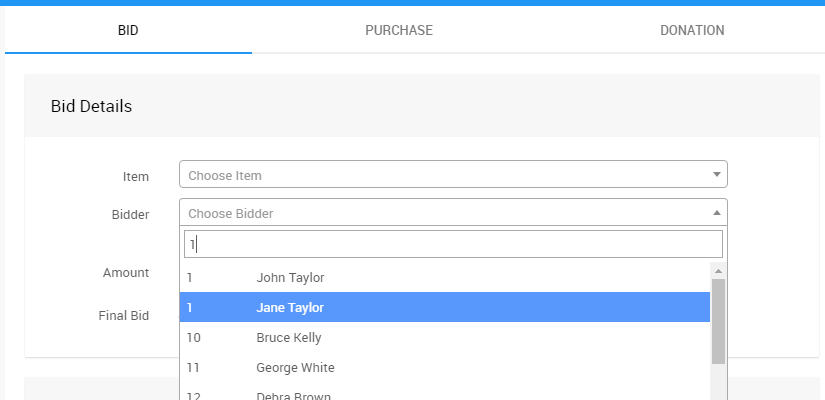Click the Amount field label
825x400 pixels.
pos(126,272)
